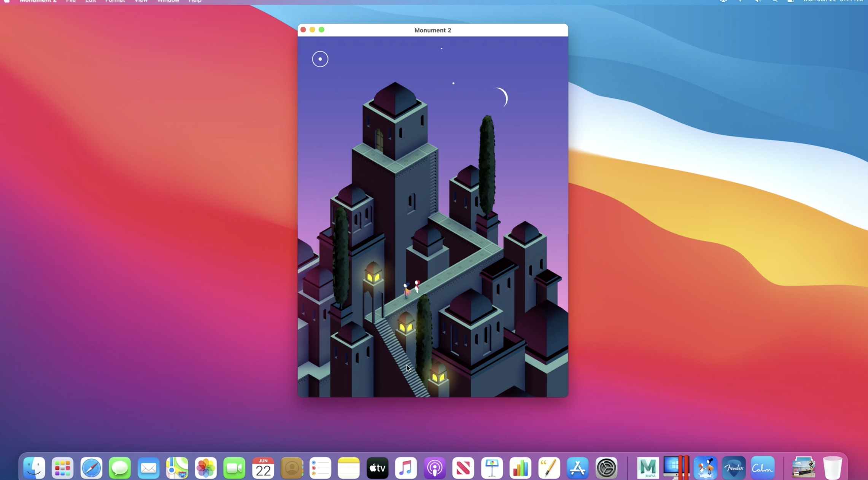868x480 pixels.
Task: Open System Preferences gear in dock
Action: (x=606, y=467)
